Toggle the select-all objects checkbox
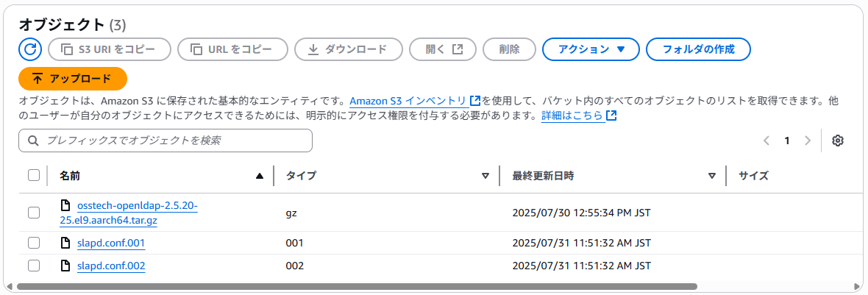868x295 pixels. click(x=34, y=175)
